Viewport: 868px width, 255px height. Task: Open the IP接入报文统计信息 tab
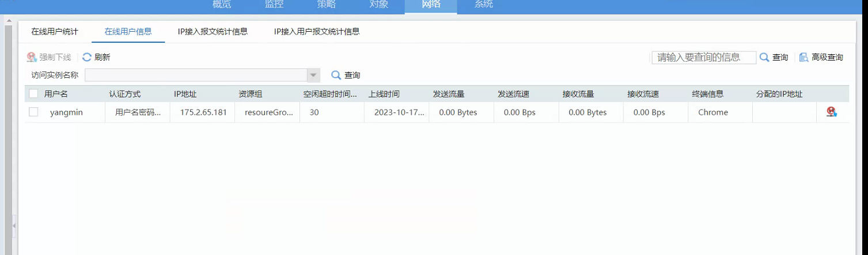(x=213, y=31)
